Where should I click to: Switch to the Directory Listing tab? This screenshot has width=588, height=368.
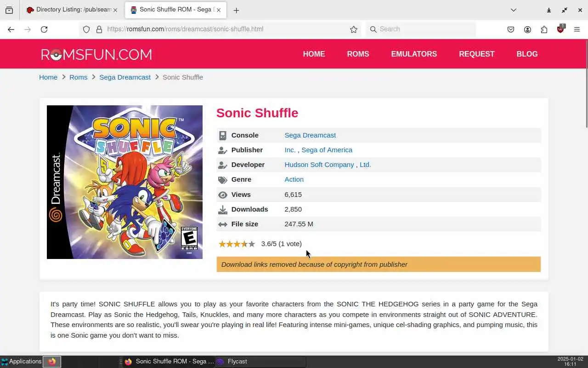click(71, 10)
